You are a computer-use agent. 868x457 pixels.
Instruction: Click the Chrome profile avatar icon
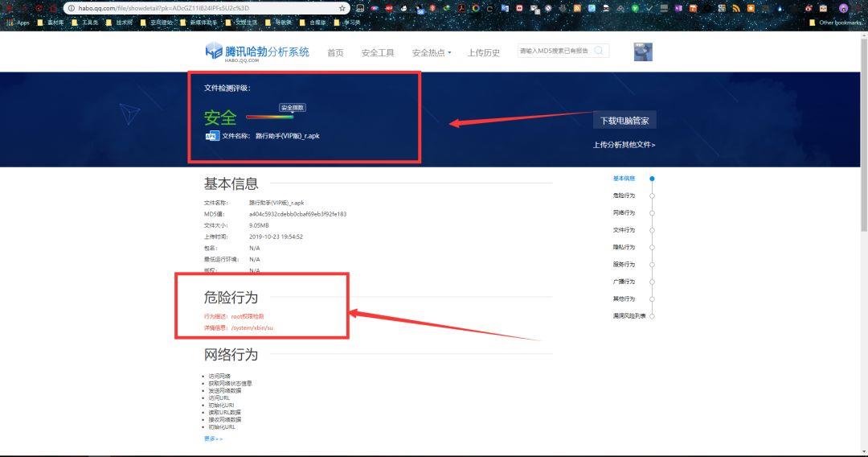point(844,8)
